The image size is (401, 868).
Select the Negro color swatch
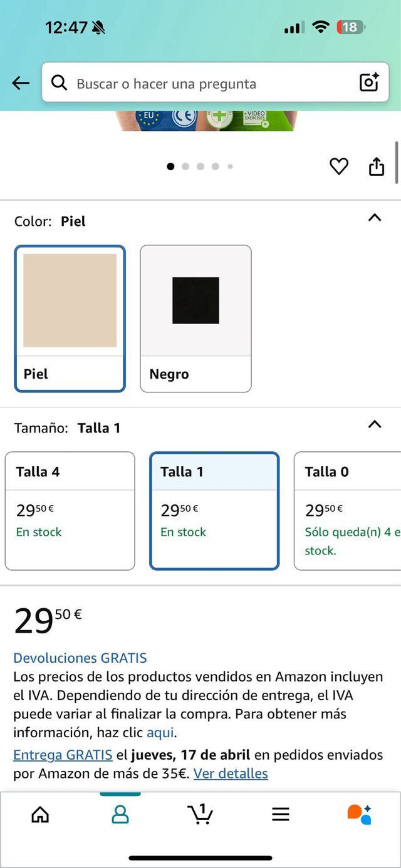pos(195,318)
